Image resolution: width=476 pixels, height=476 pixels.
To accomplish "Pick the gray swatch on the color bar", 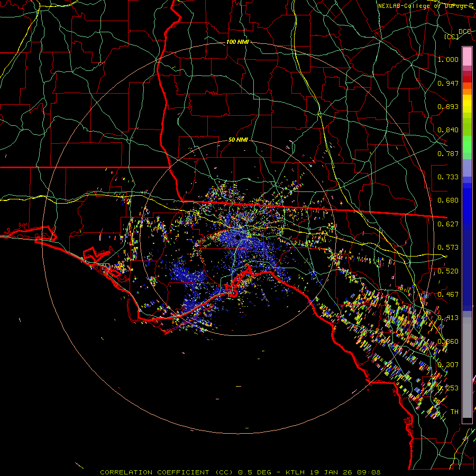I will 467,368.
